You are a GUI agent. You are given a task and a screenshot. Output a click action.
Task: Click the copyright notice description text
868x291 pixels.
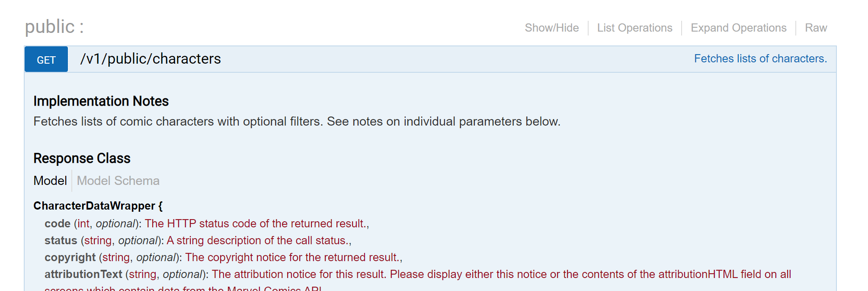[293, 257]
